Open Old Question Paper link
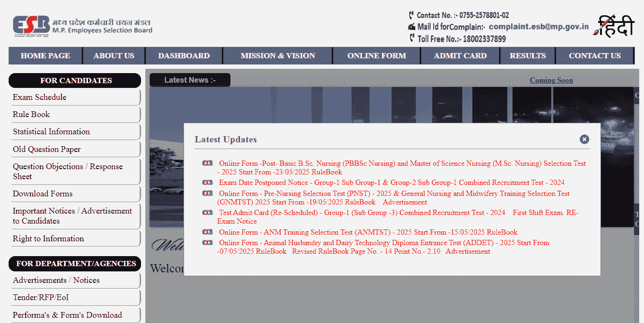 pyautogui.click(x=47, y=150)
